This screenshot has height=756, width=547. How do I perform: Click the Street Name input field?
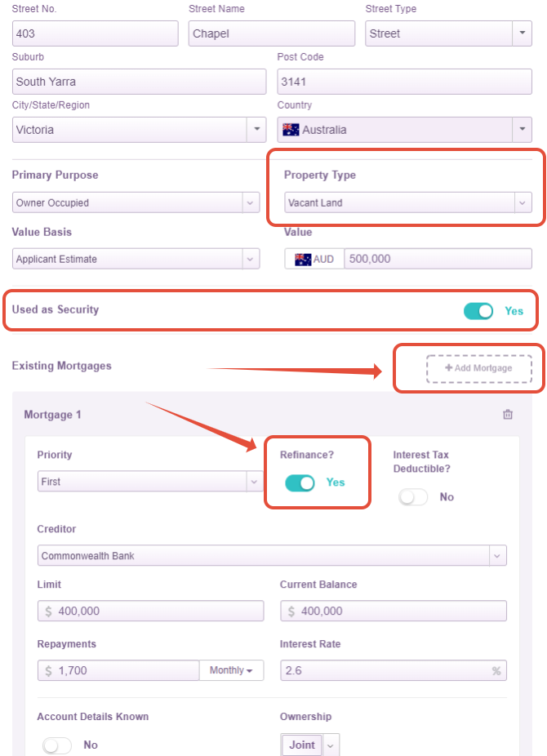click(272, 33)
